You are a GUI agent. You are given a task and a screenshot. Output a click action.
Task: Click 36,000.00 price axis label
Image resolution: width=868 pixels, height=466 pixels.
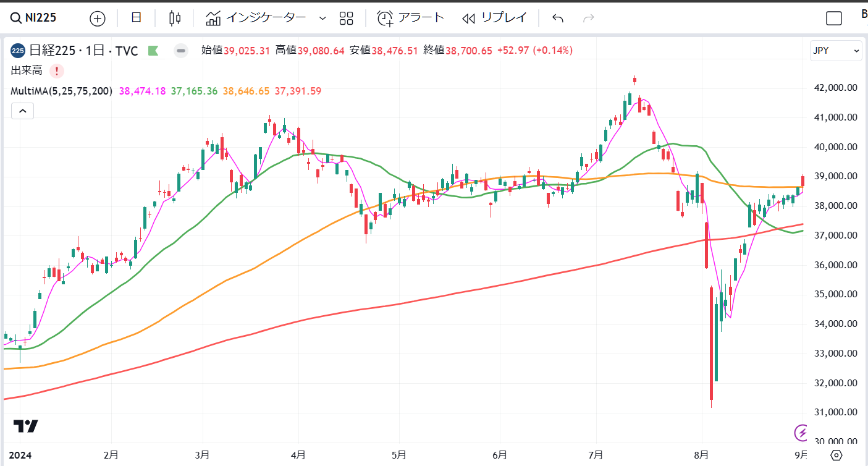[x=836, y=265]
